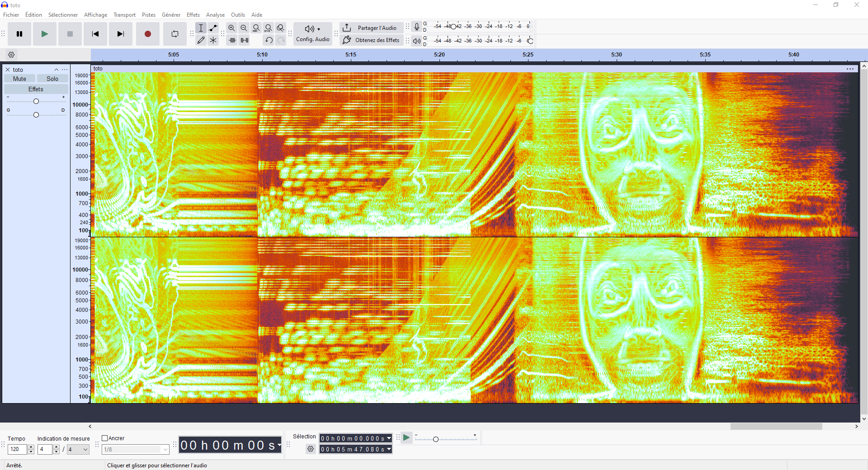
Task: Open the Effets menu
Action: (193, 15)
